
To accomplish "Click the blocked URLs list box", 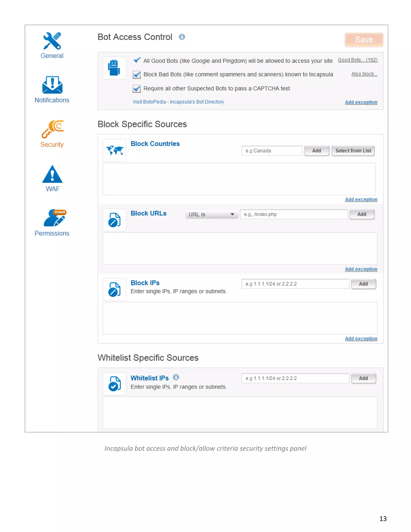I will point(240,249).
